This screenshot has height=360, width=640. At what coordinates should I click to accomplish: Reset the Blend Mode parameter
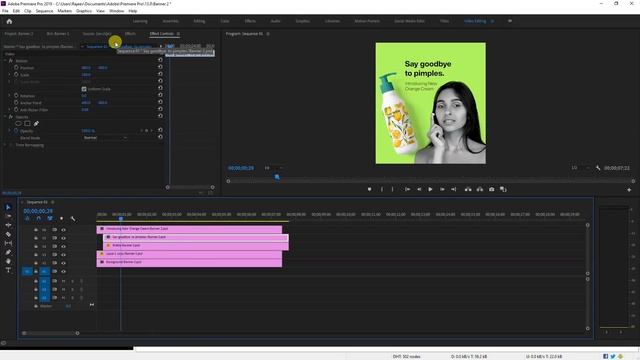tap(160, 138)
